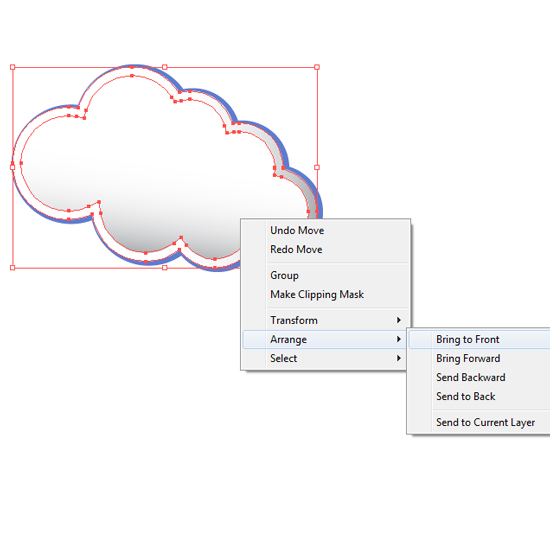Click the white gradient cloud shape
The height and width of the screenshot is (550, 550).
(x=151, y=168)
